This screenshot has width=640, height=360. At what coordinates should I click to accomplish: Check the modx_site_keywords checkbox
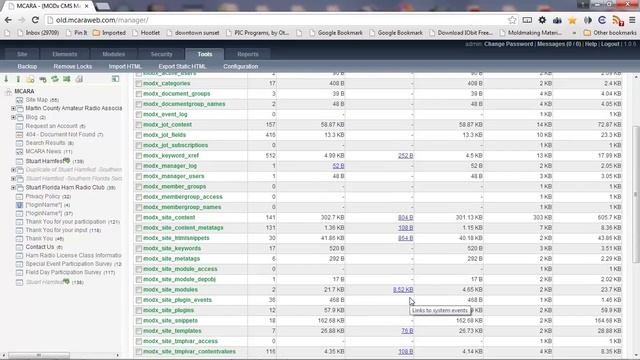(x=139, y=249)
